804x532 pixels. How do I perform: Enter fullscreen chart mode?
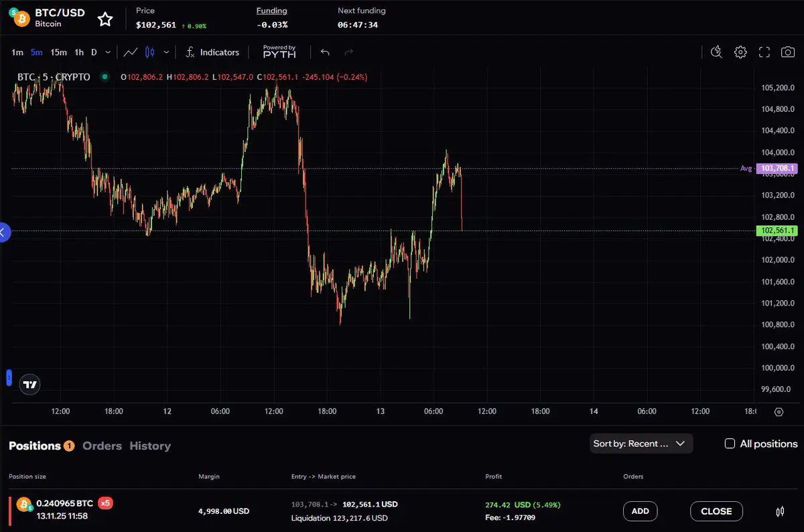pos(764,52)
